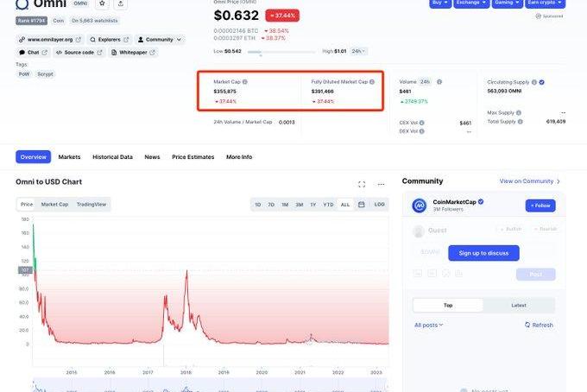Add Omni to watchlist with star icon

point(102,3)
